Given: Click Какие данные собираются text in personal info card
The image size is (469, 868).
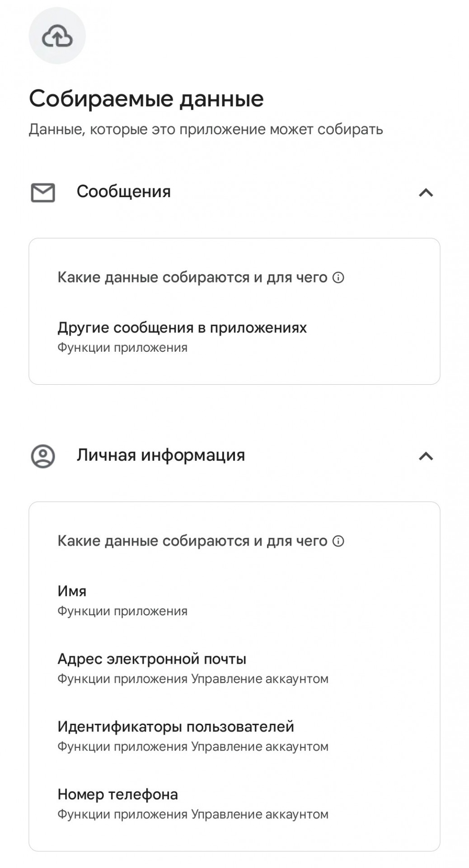Looking at the screenshot, I should tap(192, 541).
